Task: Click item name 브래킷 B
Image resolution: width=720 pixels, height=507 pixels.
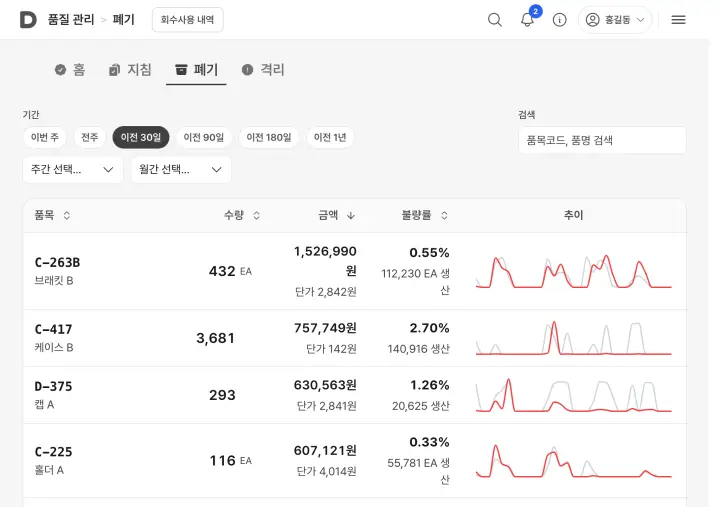Action: click(x=54, y=281)
